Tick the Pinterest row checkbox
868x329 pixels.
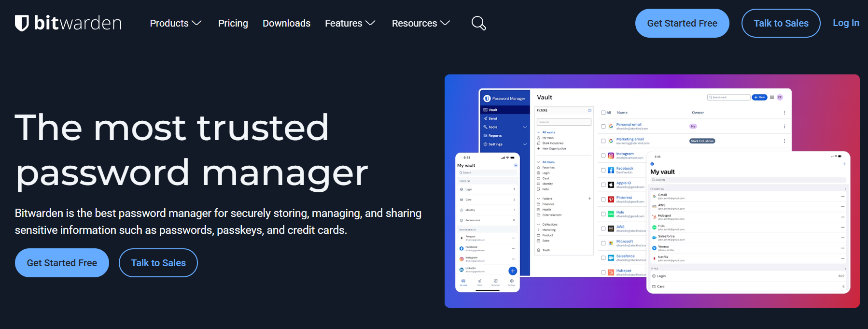pyautogui.click(x=603, y=200)
